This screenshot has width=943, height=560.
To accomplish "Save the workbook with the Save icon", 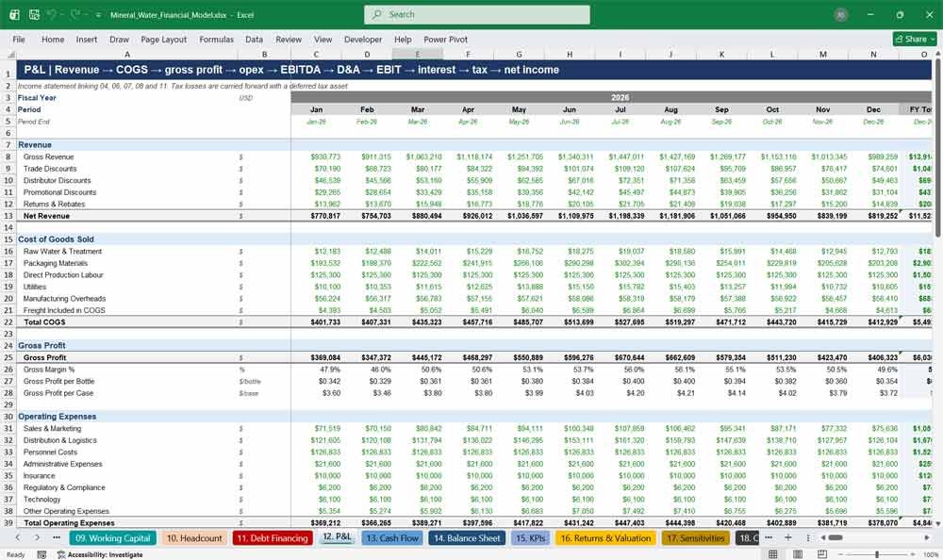I will (x=34, y=14).
